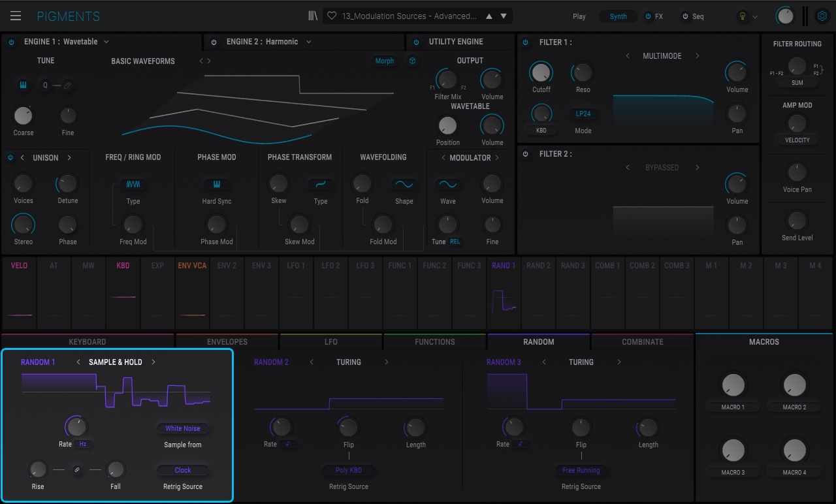The width and height of the screenshot is (836, 504).
Task: Select previous preset with up arrow
Action: click(x=490, y=16)
